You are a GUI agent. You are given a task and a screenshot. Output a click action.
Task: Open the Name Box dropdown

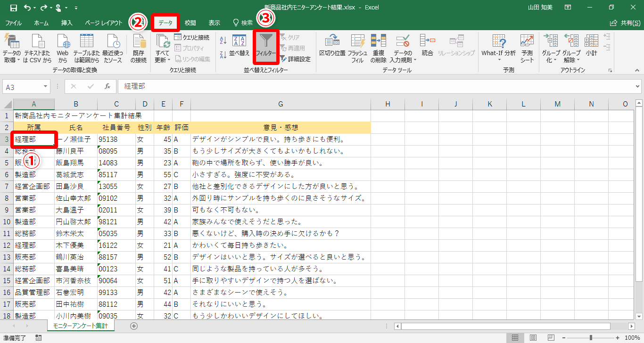coord(46,87)
